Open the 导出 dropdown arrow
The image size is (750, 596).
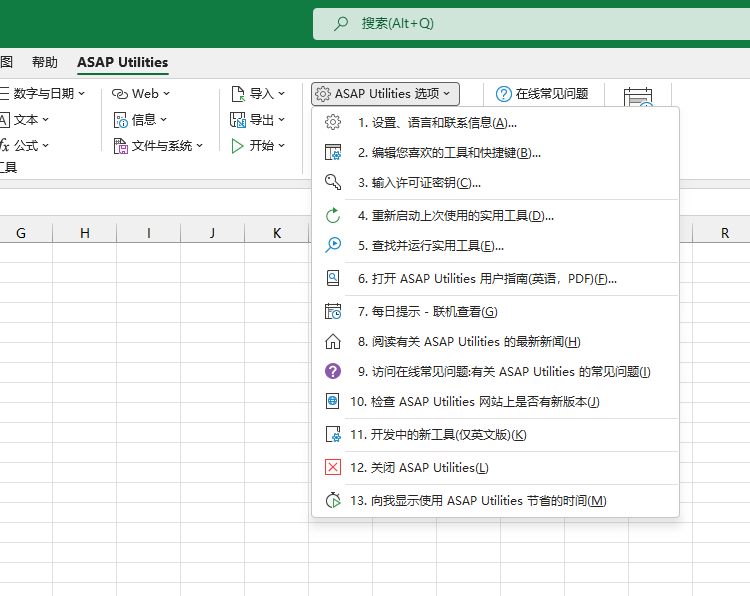pos(281,120)
